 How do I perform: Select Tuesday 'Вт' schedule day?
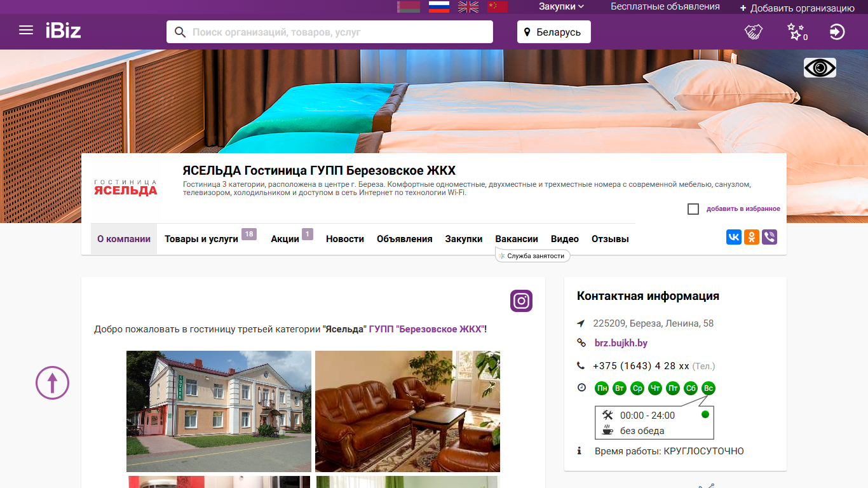pyautogui.click(x=620, y=388)
